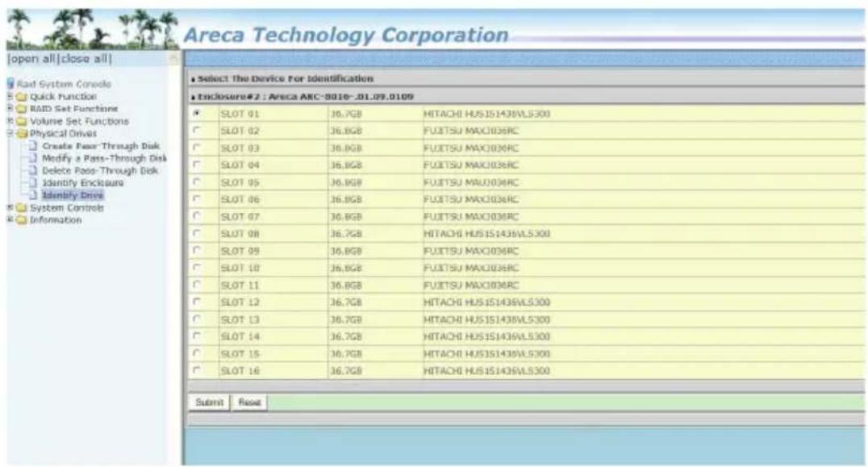Viewport: 868px width, 467px height.
Task: Click the Create Pass-Through Disk page icon
Action: [33, 145]
